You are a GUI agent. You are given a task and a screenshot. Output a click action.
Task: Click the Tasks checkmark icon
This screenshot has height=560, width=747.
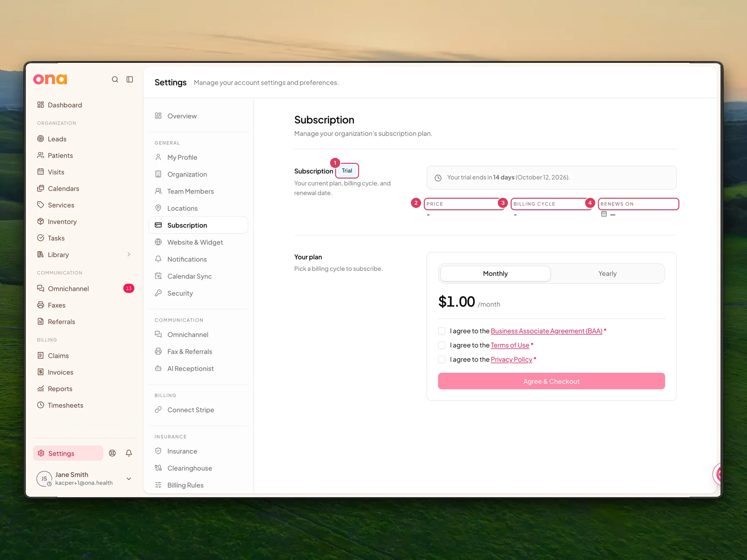40,238
